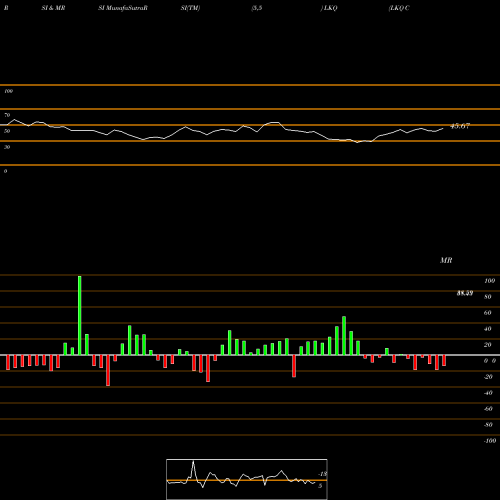
Task: Open the mini overview chart thumbnail at bottom
Action: click(247, 479)
